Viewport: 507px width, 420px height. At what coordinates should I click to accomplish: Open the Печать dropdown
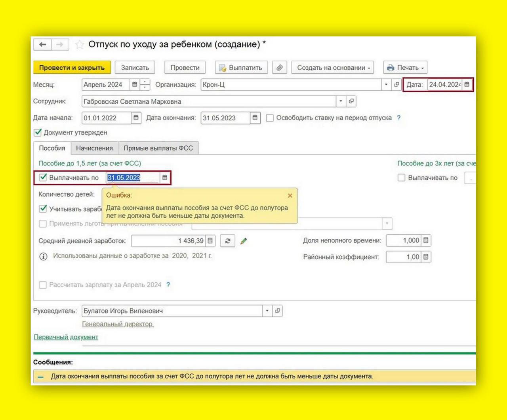[x=405, y=68]
